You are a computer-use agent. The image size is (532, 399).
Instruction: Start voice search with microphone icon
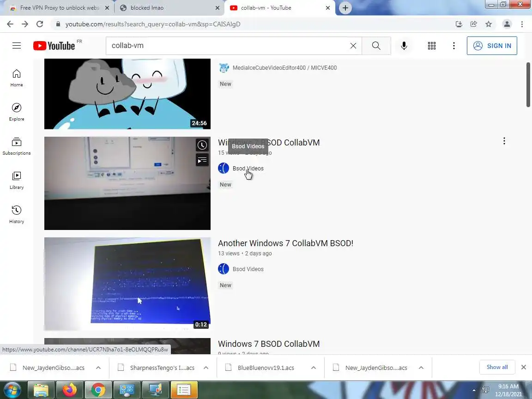coord(404,45)
